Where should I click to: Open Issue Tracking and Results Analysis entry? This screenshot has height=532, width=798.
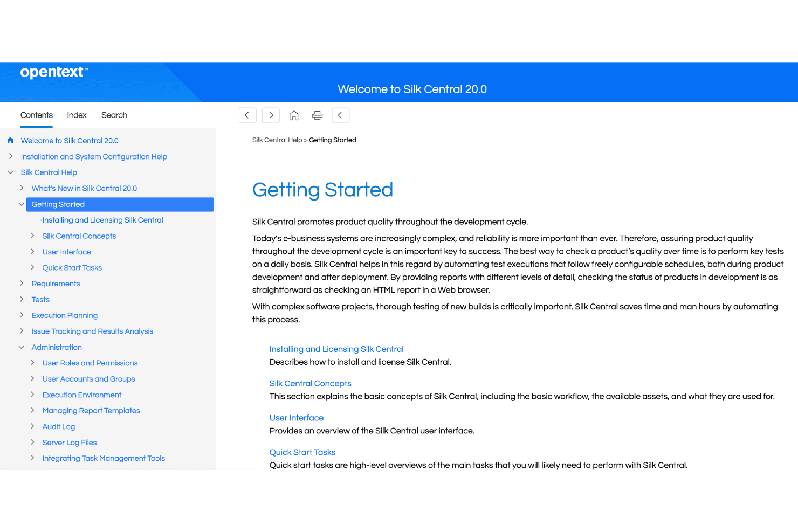(92, 331)
